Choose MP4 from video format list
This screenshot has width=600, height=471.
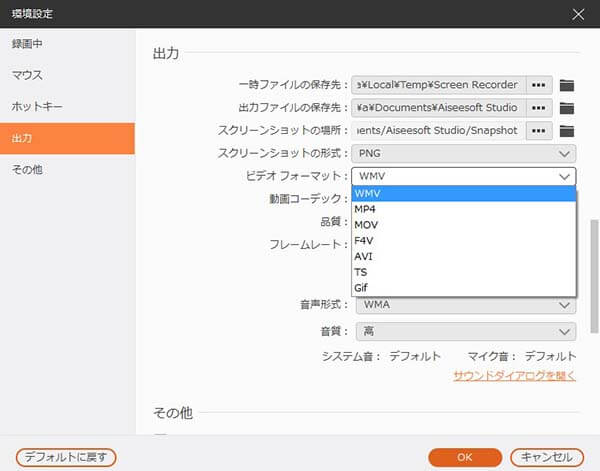(x=463, y=209)
